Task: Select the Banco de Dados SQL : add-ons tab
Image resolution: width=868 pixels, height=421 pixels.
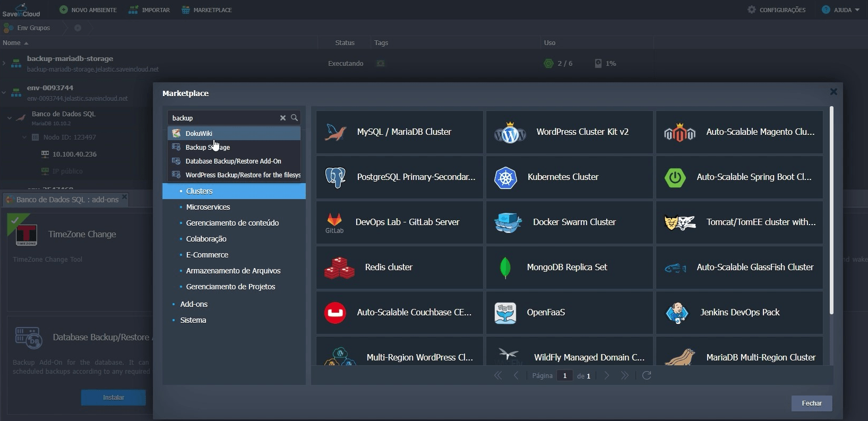Action: pos(67,200)
